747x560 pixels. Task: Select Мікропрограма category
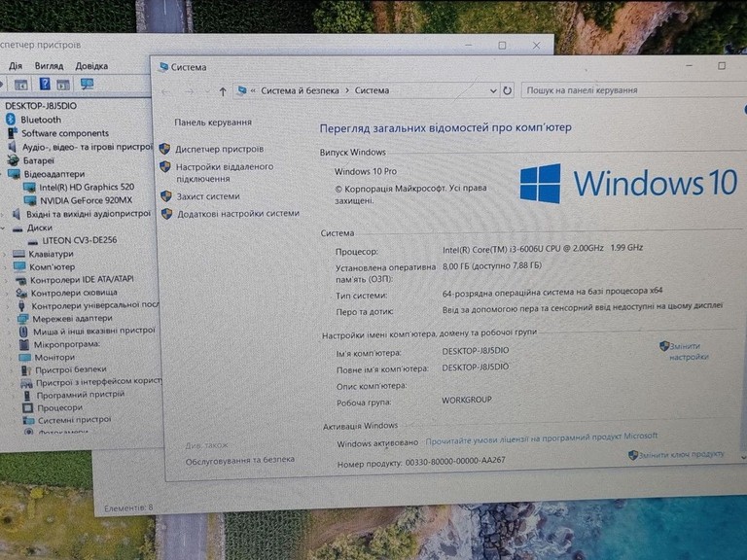coord(67,344)
